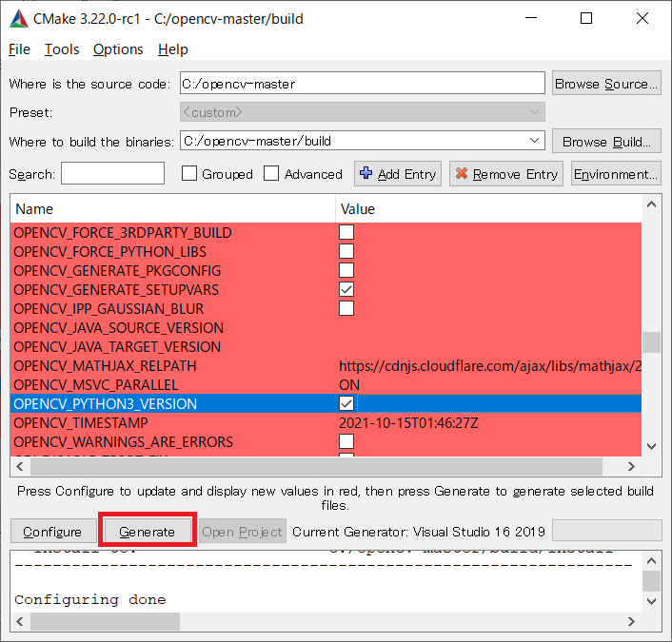
Task: Click the Generate button
Action: [148, 531]
